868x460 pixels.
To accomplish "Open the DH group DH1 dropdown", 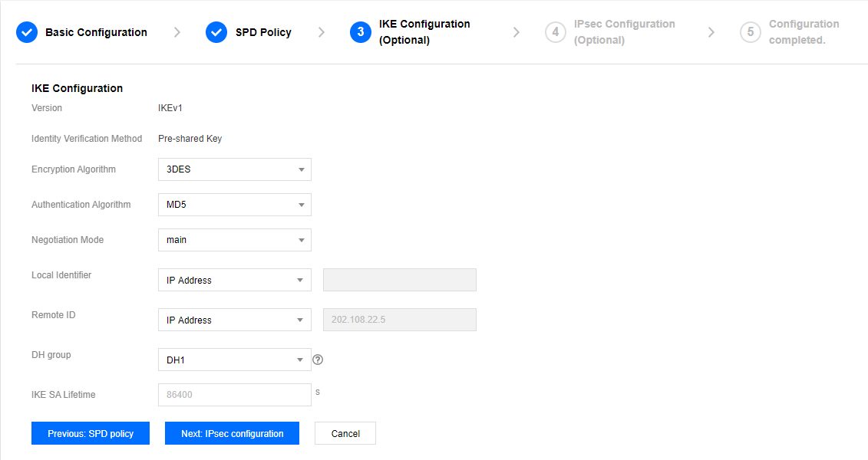I will pos(235,360).
